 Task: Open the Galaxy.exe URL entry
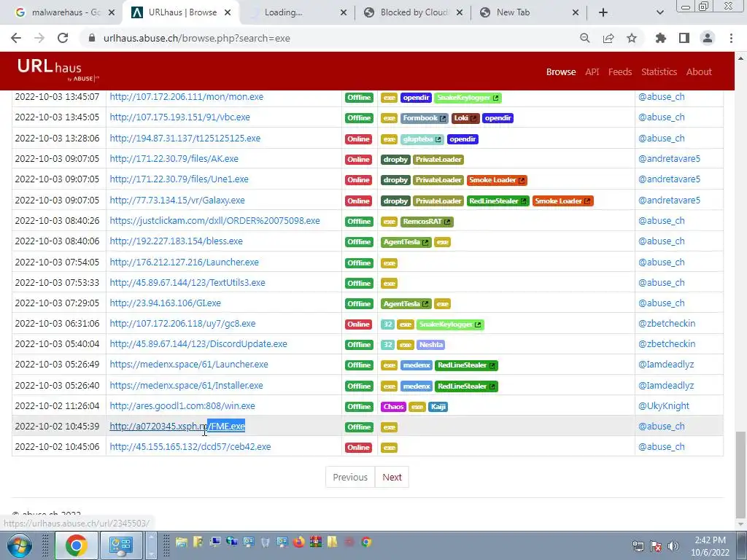tap(177, 200)
